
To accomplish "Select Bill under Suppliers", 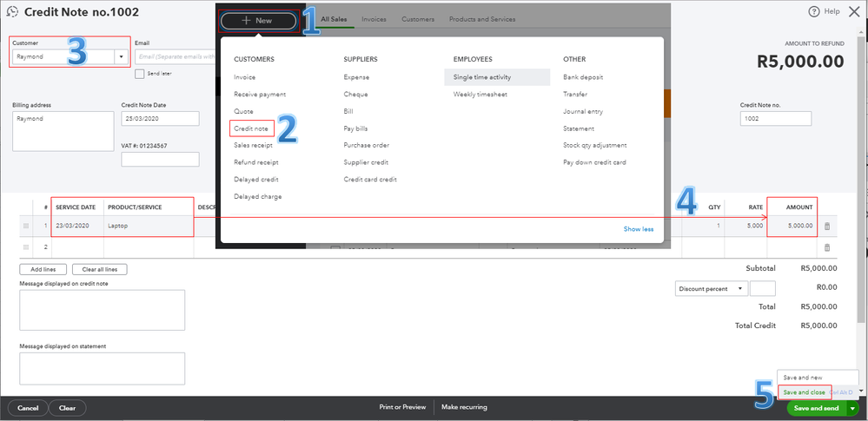I will [348, 112].
